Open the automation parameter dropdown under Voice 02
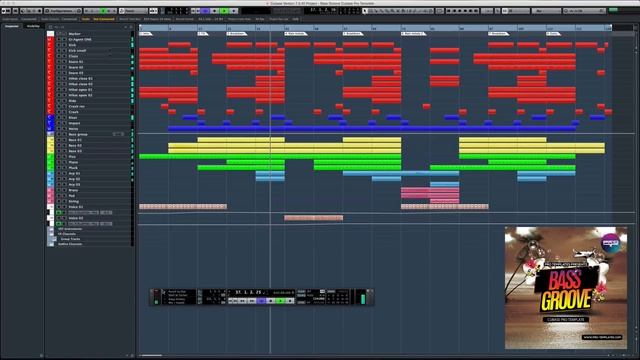The height and width of the screenshot is (360, 640). tap(83, 224)
